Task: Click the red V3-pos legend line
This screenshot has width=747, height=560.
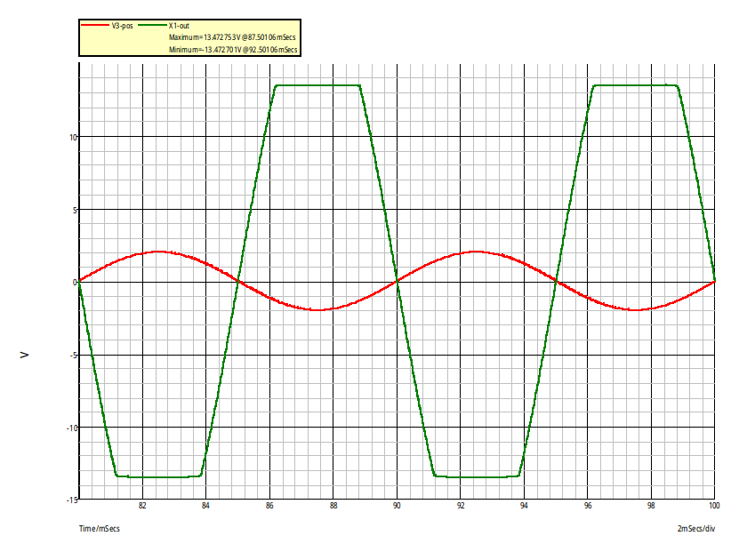Action: pos(95,25)
